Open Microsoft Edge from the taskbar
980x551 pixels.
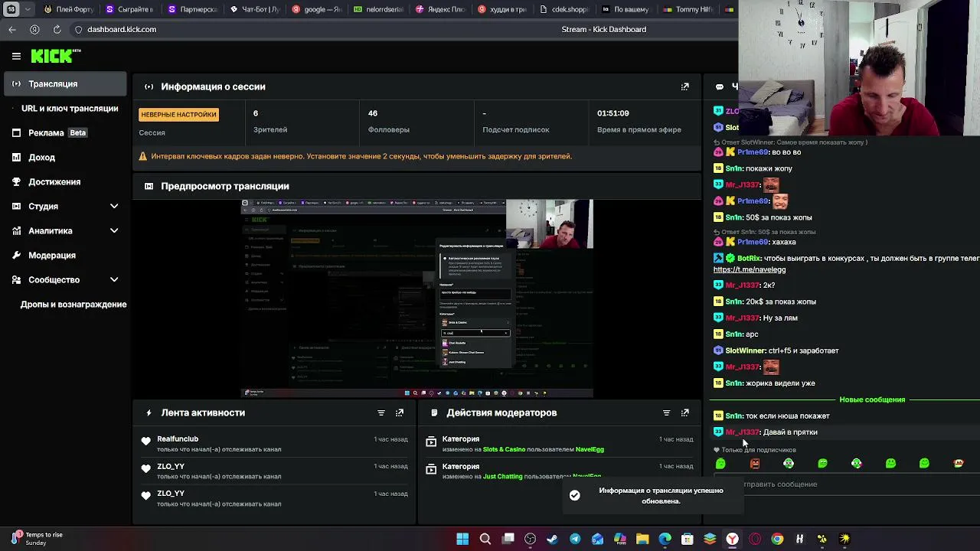coord(665,539)
